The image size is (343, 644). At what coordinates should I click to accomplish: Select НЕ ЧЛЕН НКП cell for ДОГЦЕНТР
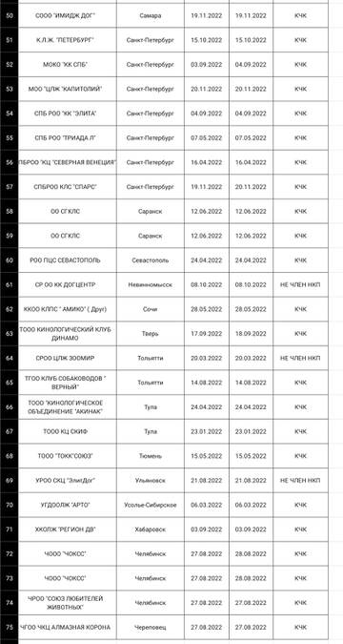tap(301, 284)
